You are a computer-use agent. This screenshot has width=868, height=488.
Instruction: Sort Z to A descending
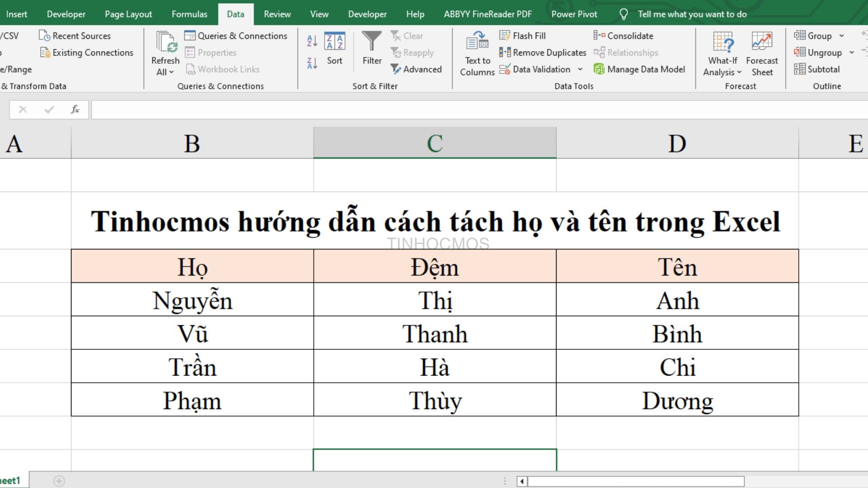coord(312,63)
